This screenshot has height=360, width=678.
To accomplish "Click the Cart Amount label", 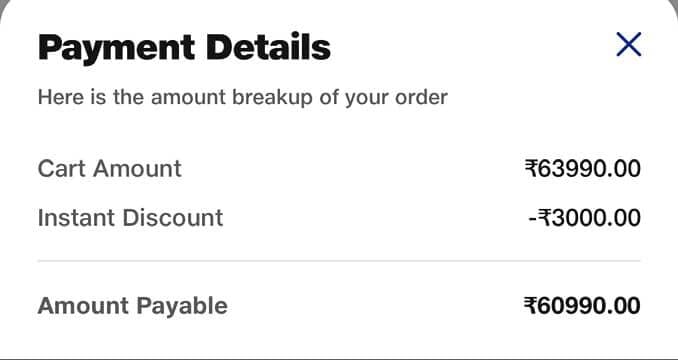I will 109,169.
